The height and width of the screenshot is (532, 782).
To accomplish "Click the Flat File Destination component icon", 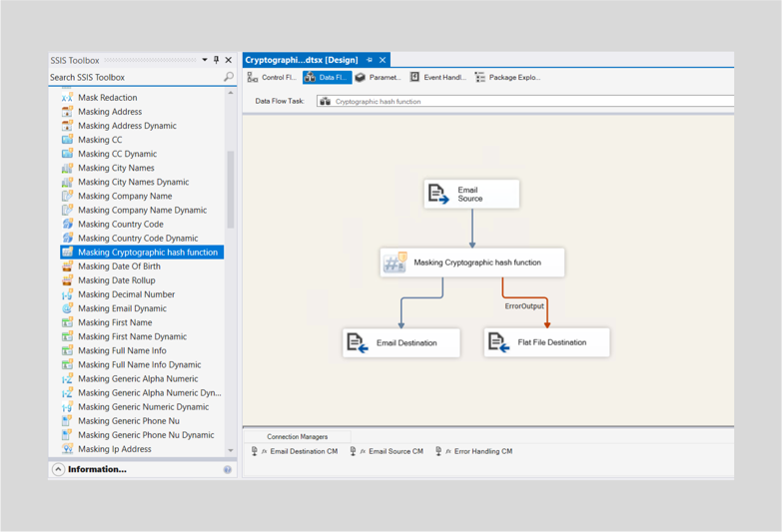I will 498,342.
